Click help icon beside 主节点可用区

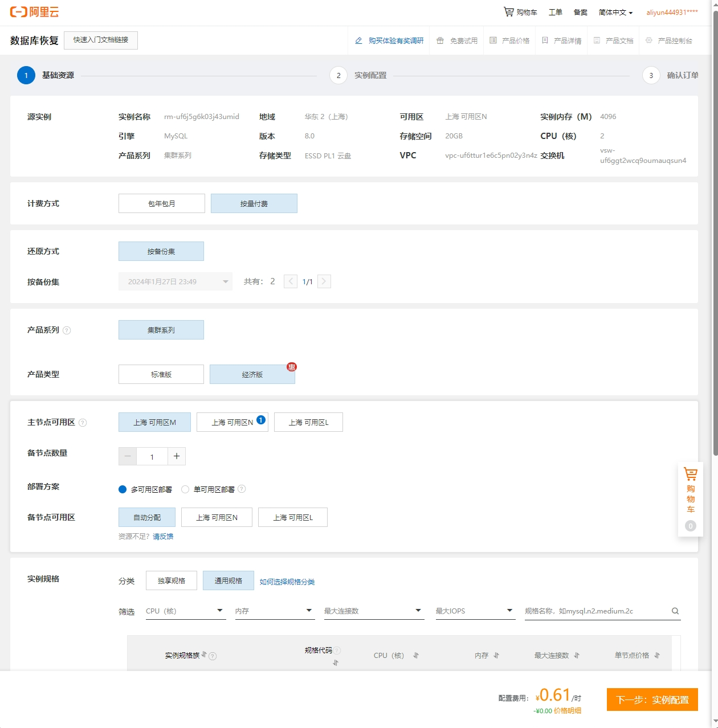(x=83, y=423)
